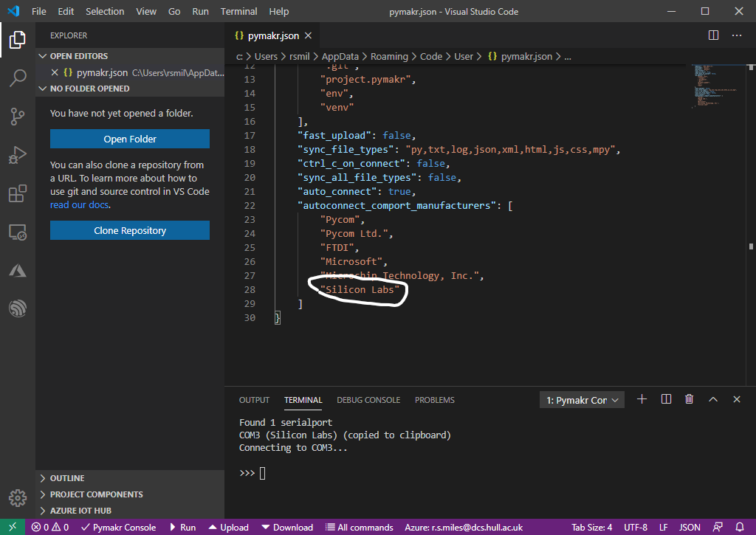Expand the Project Components section
The width and height of the screenshot is (756, 535).
point(131,494)
